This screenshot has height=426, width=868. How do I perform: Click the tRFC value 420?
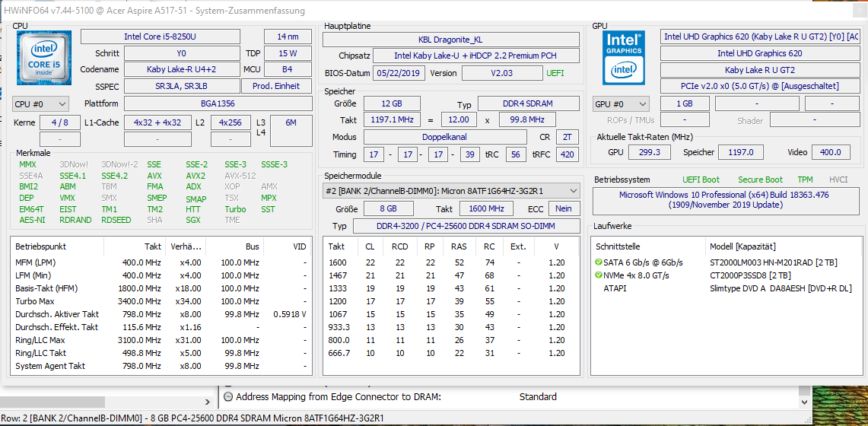click(x=568, y=154)
